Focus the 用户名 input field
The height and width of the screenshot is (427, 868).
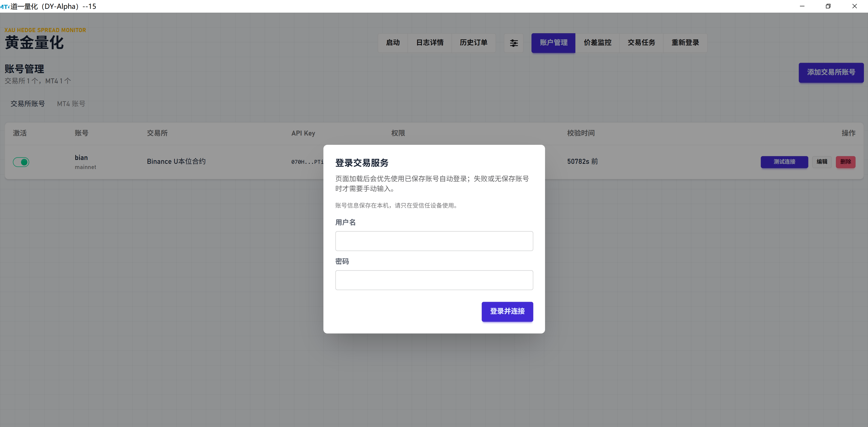click(434, 241)
